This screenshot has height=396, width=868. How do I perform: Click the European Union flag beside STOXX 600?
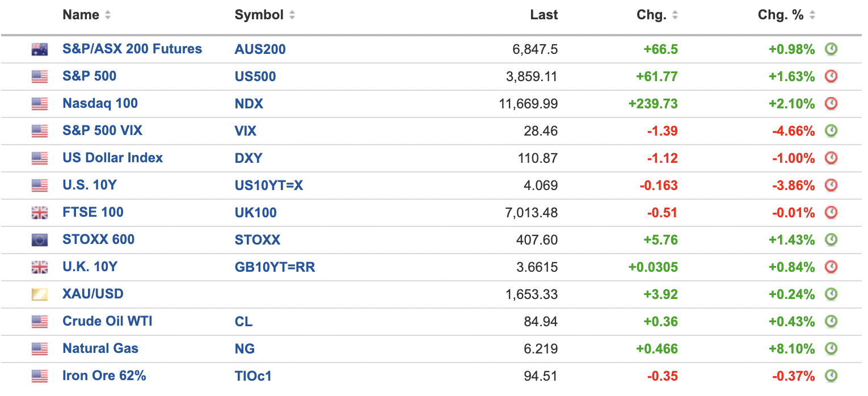(x=40, y=240)
